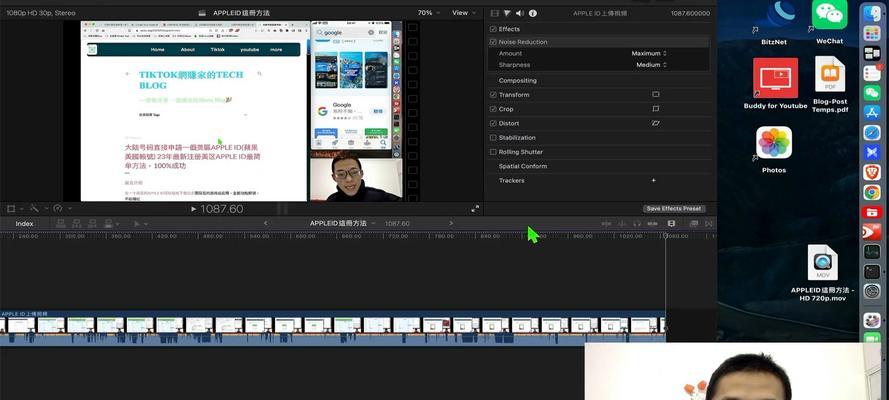889x400 pixels.
Task: Enable the Rolling Shutter checkbox
Action: point(493,152)
